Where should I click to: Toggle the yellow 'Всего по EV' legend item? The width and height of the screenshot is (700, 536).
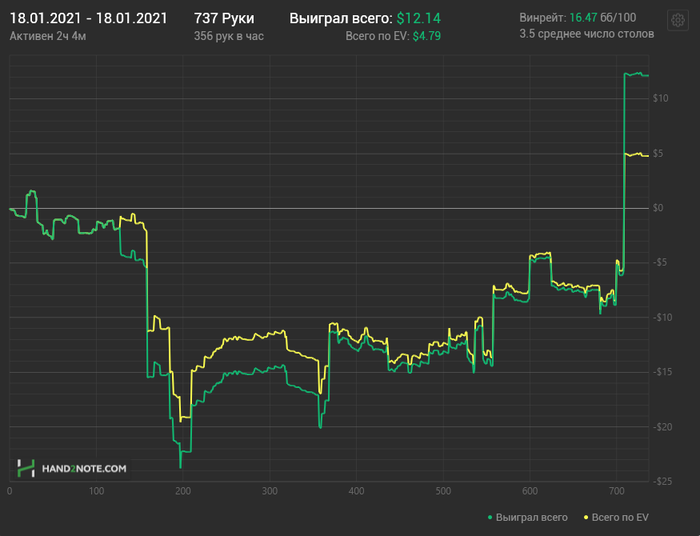coord(616,517)
